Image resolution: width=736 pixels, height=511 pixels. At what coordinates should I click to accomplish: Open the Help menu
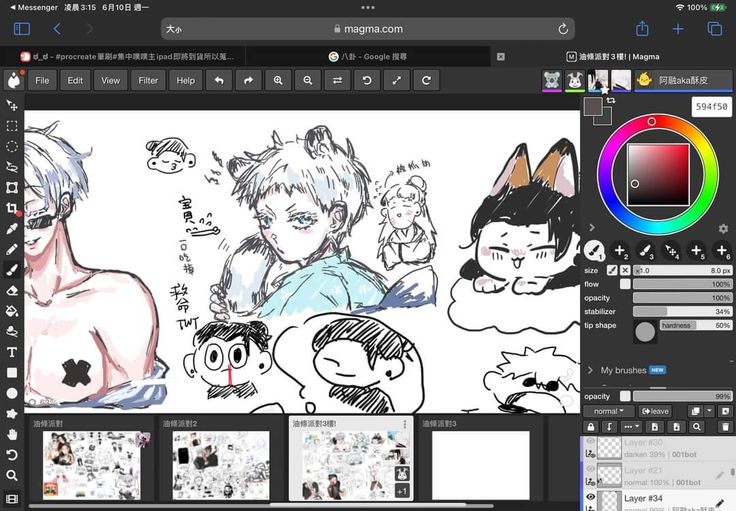186,80
